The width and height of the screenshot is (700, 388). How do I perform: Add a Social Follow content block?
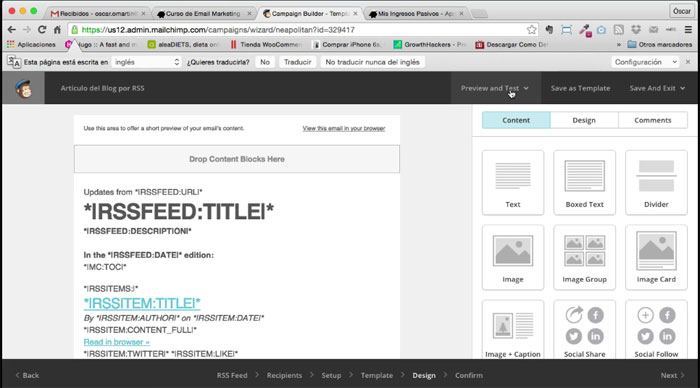656,330
